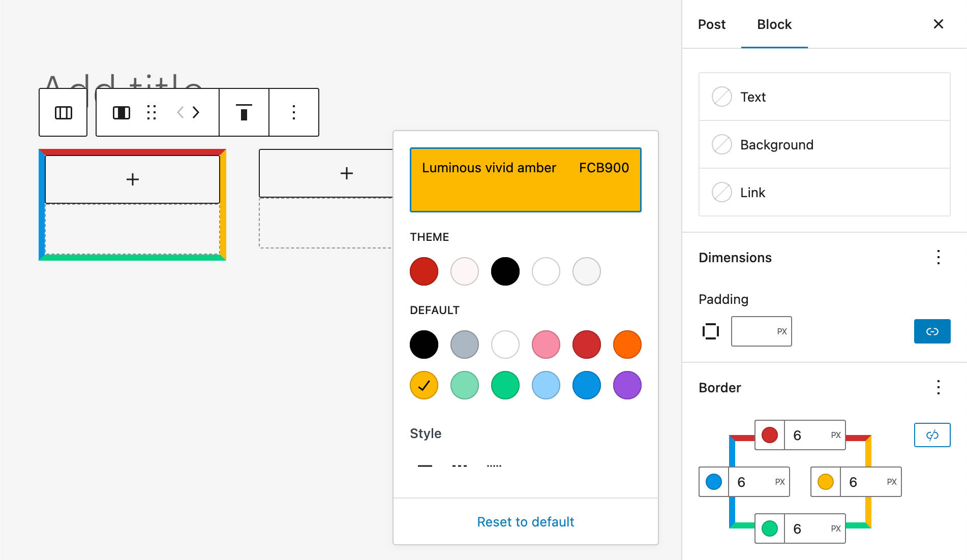The height and width of the screenshot is (560, 967).
Task: Open the block transform switcher icon
Action: pyautogui.click(x=122, y=112)
